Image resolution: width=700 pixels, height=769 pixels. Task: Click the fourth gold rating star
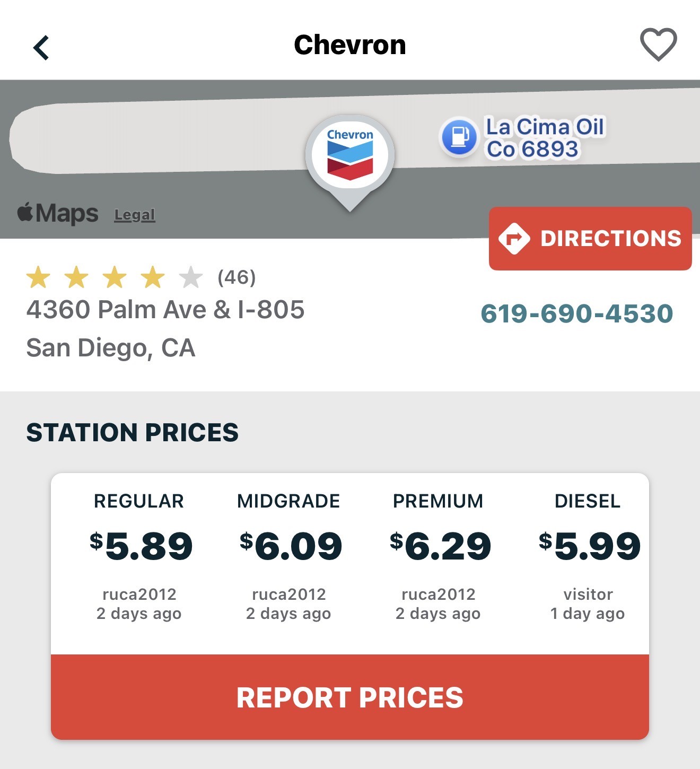click(x=153, y=277)
